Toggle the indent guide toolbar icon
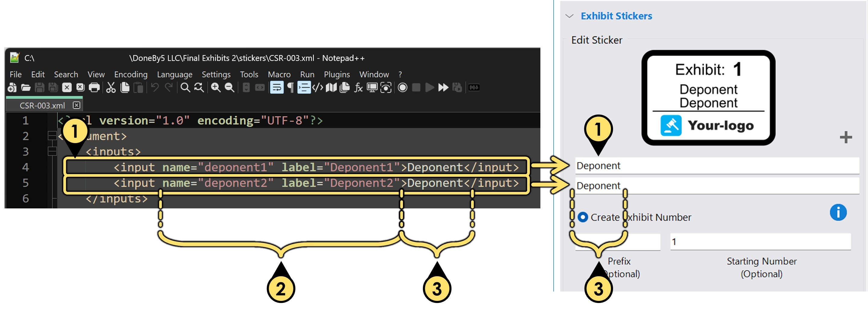868x312 pixels. click(x=303, y=88)
